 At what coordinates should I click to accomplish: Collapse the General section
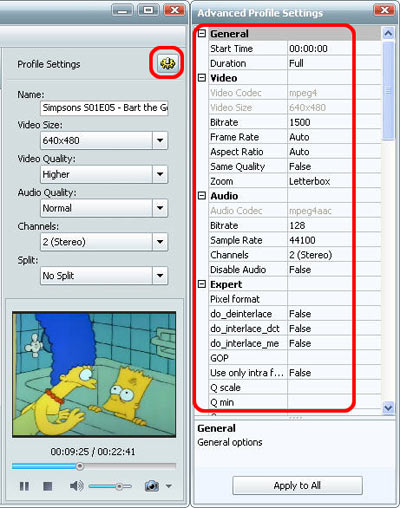pos(202,33)
